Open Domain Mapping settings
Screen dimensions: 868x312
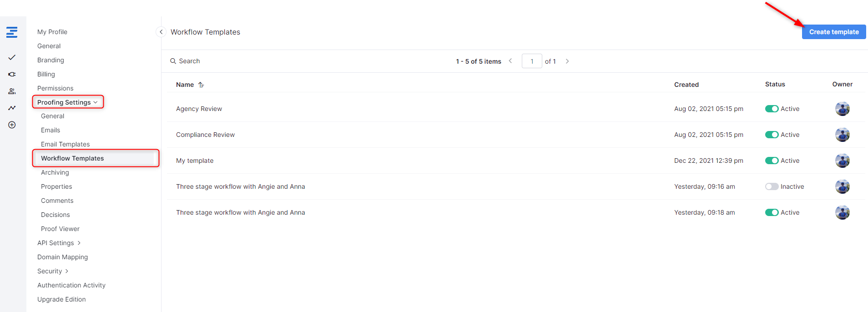pyautogui.click(x=62, y=257)
